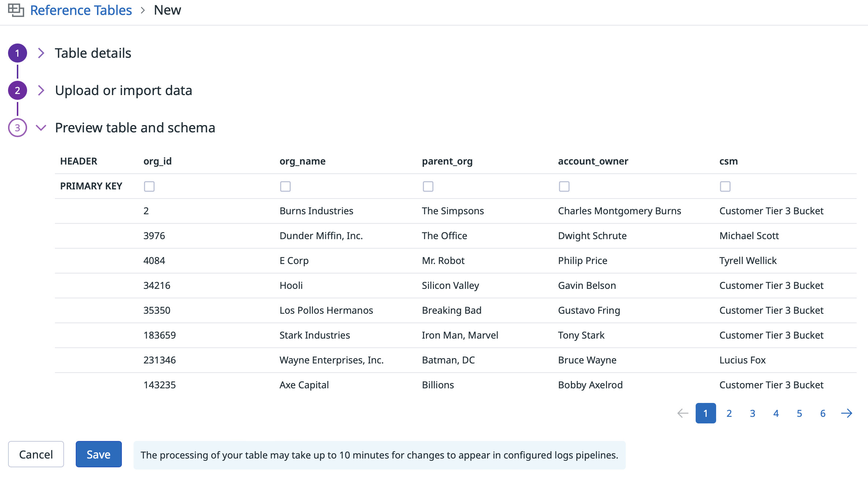Set org_id as primary key
868x479 pixels.
point(149,186)
